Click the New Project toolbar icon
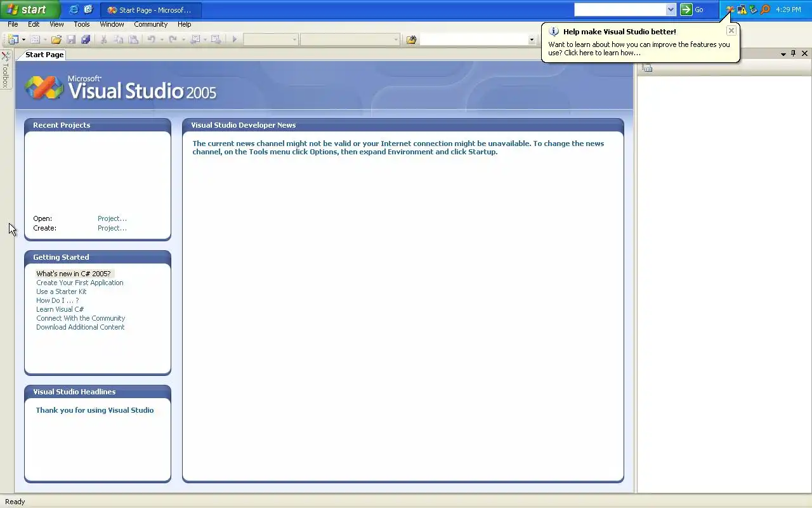This screenshot has width=812, height=508. click(13, 39)
